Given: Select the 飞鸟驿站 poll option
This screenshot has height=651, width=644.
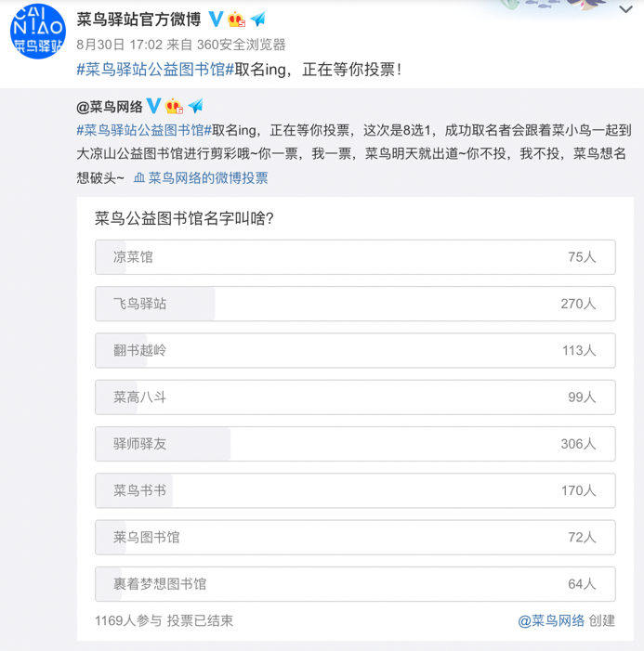Looking at the screenshot, I should coord(355,304).
